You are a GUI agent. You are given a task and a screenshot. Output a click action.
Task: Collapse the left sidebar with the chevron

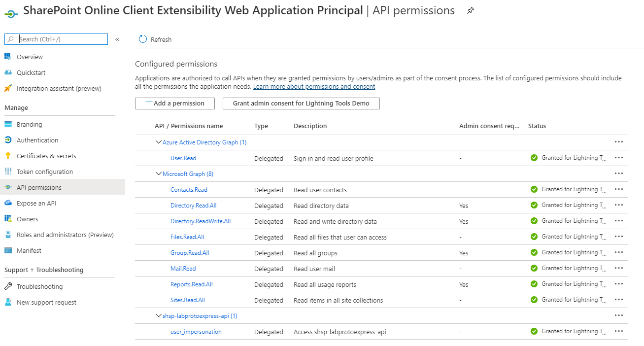click(117, 39)
